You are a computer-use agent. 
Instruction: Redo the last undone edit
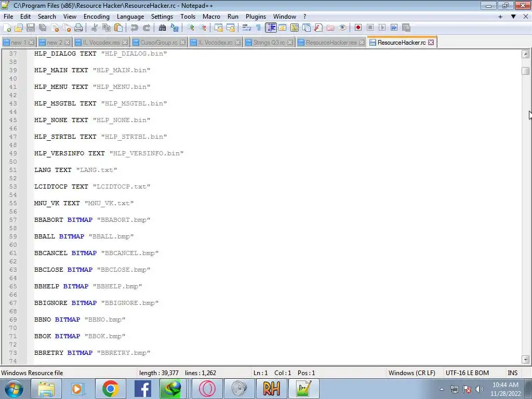coord(146,28)
